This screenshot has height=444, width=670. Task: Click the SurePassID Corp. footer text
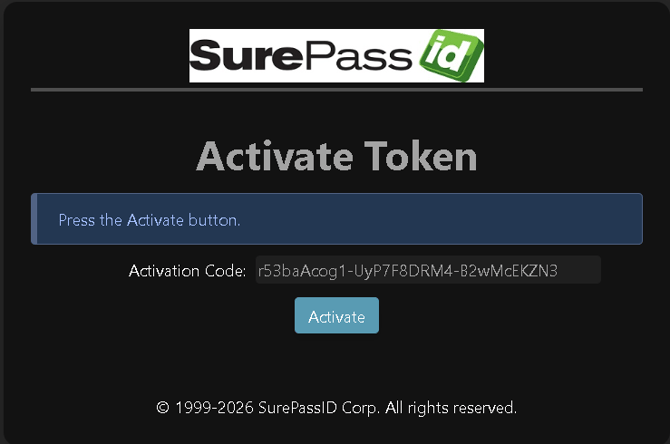coord(319,408)
